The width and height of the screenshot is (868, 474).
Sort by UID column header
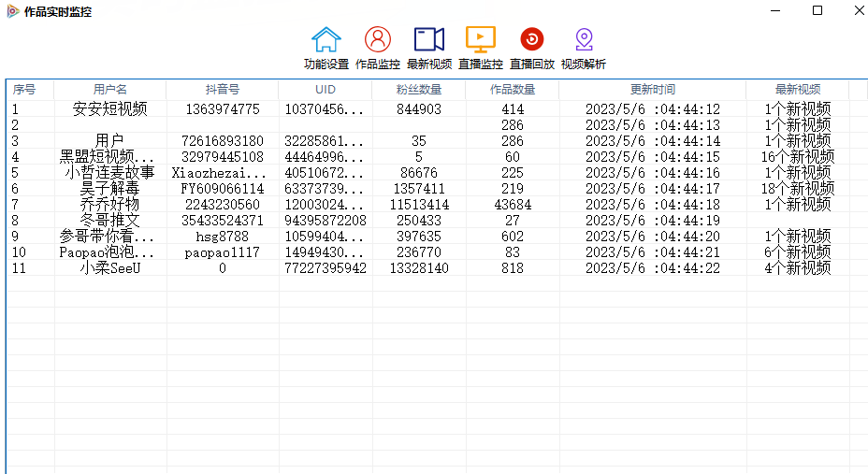[325, 90]
